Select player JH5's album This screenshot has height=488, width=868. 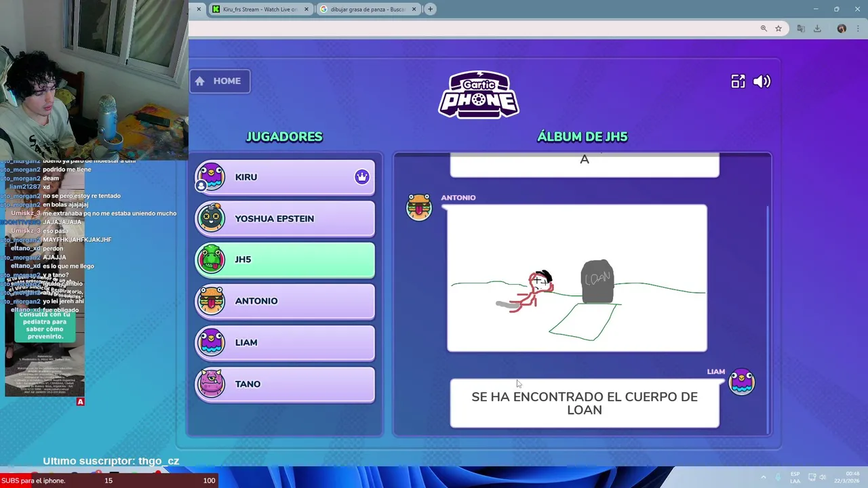[x=285, y=260]
